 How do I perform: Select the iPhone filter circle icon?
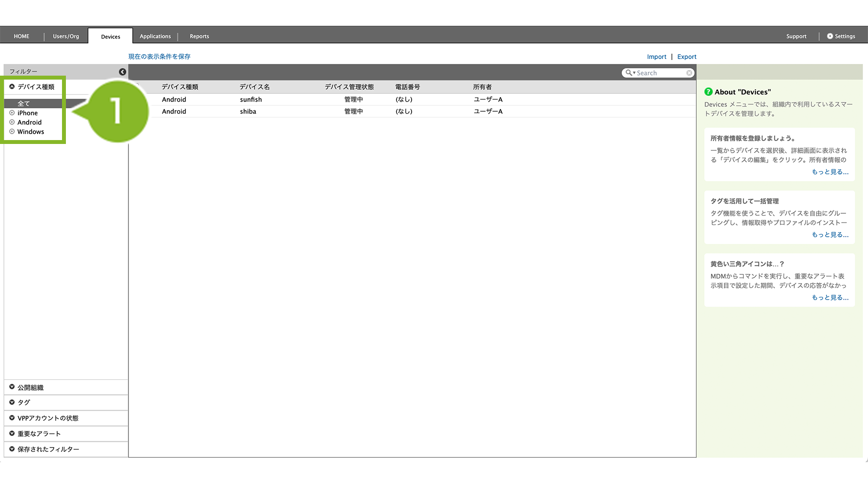(x=12, y=113)
